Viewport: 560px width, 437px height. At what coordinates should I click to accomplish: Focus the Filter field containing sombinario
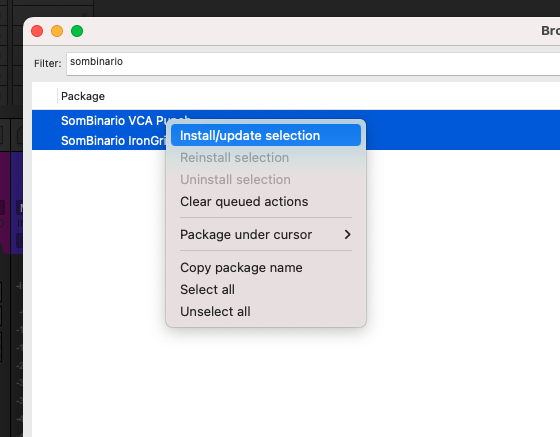point(313,64)
